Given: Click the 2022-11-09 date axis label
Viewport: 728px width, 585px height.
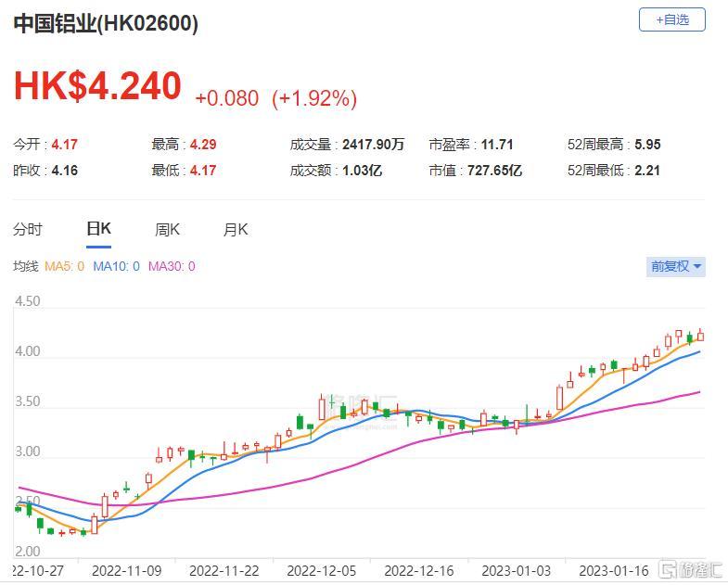Looking at the screenshot, I should pyautogui.click(x=127, y=570).
